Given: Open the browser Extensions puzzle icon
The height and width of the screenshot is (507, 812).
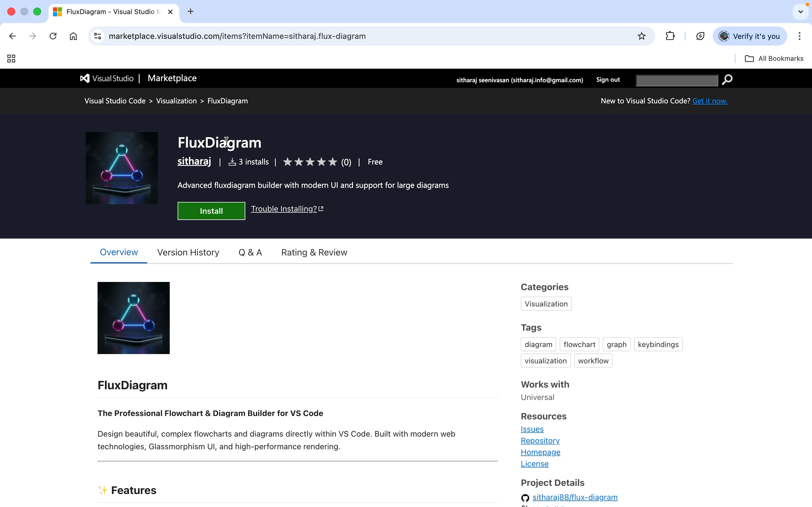Looking at the screenshot, I should tap(670, 36).
